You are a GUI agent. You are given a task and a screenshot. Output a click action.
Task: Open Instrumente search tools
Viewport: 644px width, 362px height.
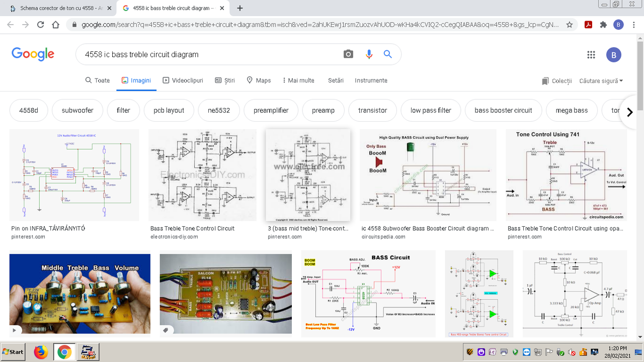coord(371,80)
